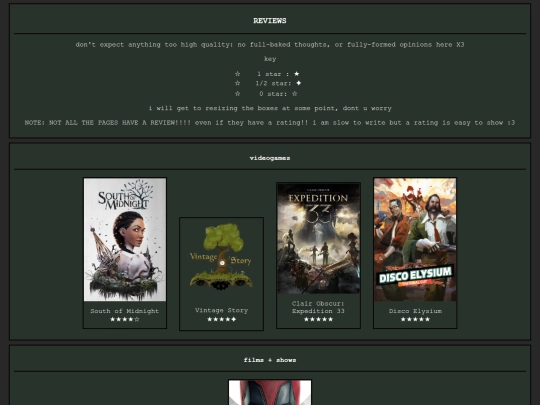Click the outline star bullet before '1/2 star'

point(237,83)
